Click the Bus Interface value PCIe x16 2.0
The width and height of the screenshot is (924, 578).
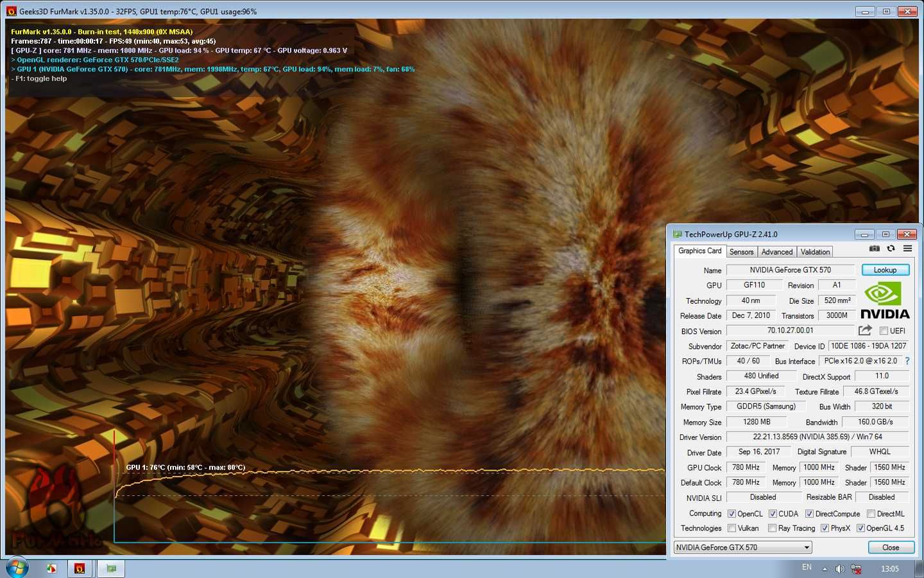click(x=860, y=361)
